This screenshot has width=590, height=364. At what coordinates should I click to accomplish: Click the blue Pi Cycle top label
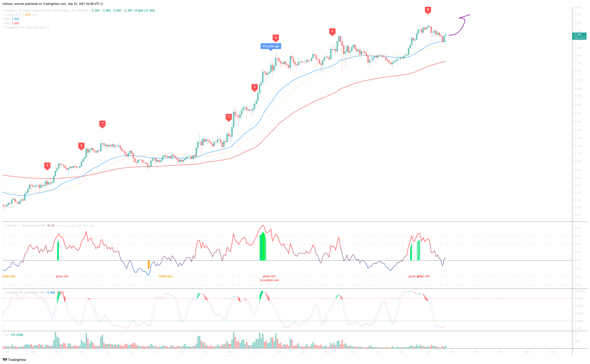271,46
